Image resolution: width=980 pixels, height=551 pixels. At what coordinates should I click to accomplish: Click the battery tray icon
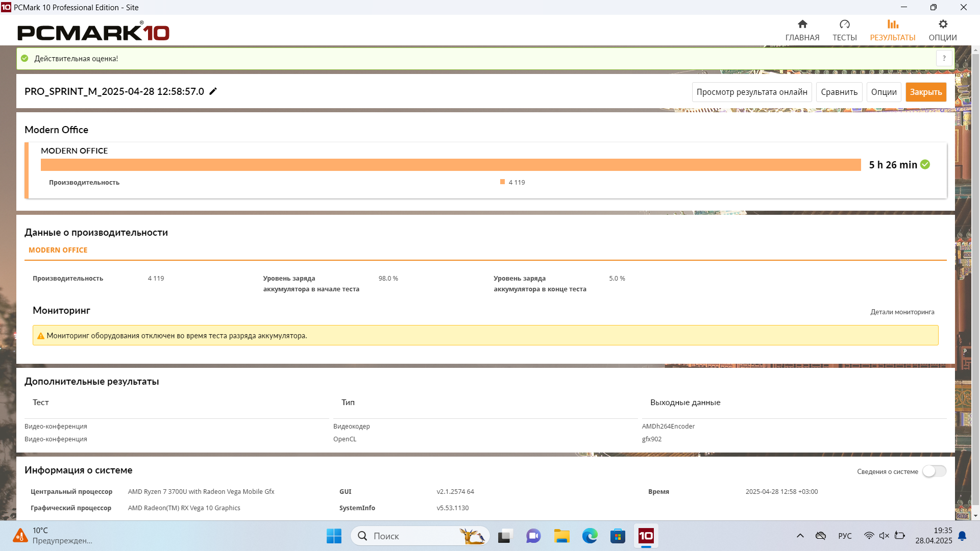900,536
